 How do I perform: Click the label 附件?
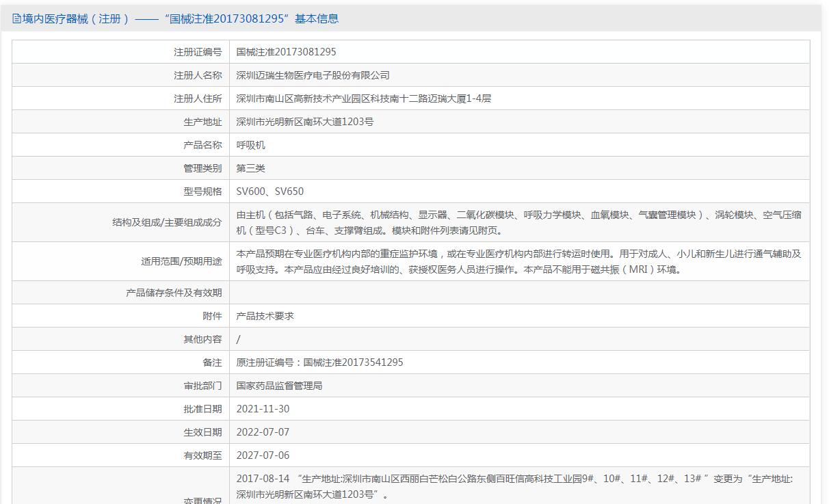(x=212, y=316)
